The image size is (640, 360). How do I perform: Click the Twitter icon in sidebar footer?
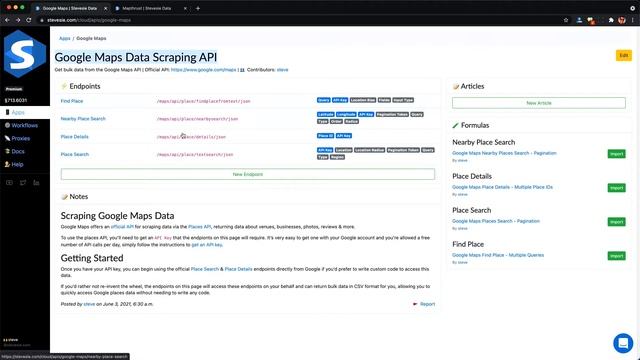click(x=23, y=182)
